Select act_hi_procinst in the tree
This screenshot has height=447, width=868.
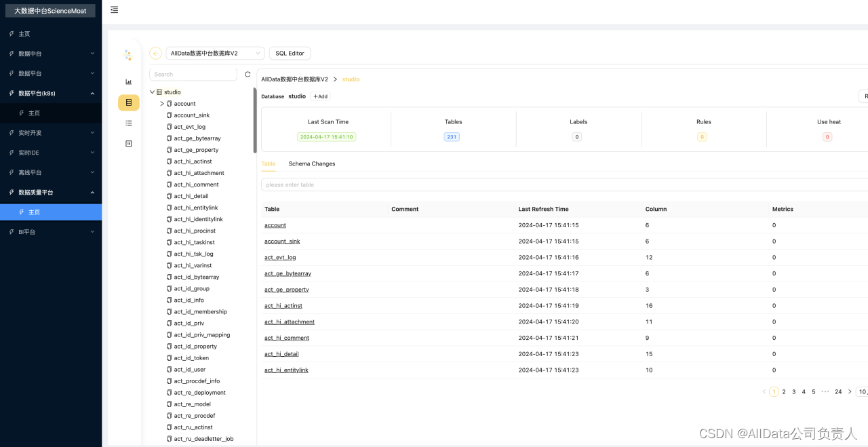point(193,231)
